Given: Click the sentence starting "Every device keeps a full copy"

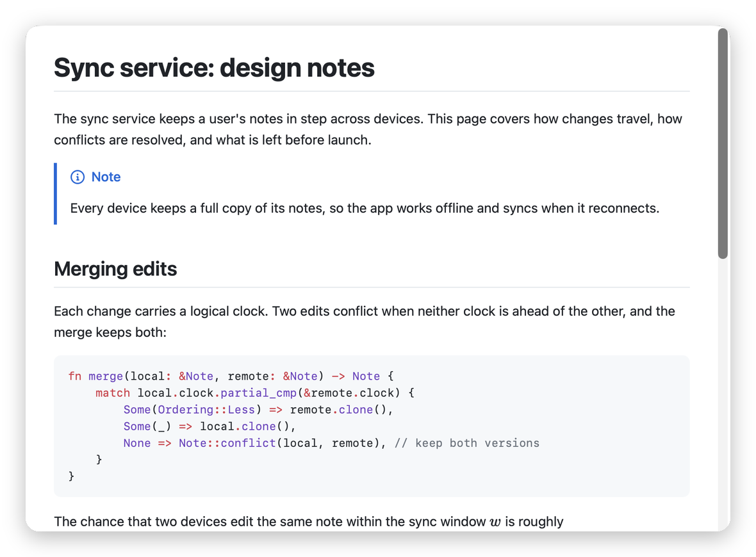Looking at the screenshot, I should click(x=365, y=208).
